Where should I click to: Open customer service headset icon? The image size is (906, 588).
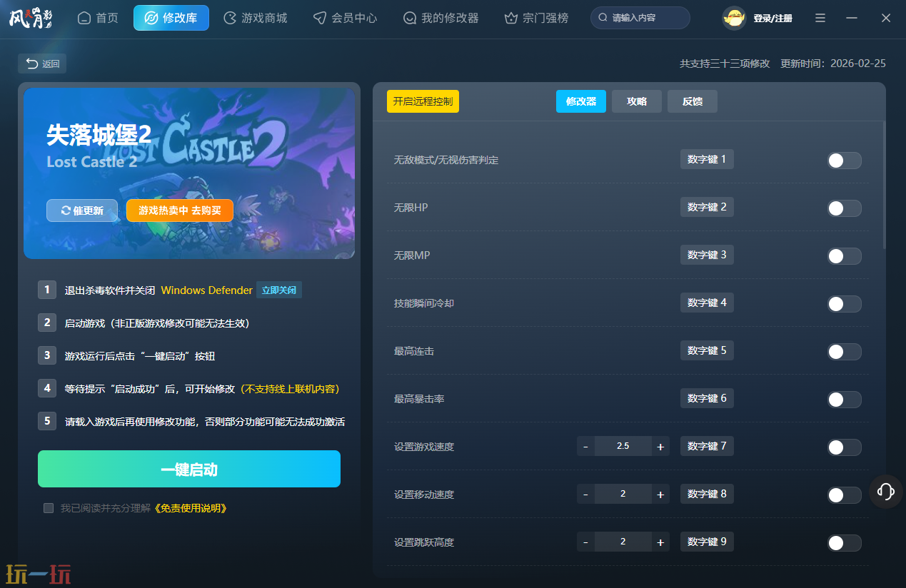[886, 492]
